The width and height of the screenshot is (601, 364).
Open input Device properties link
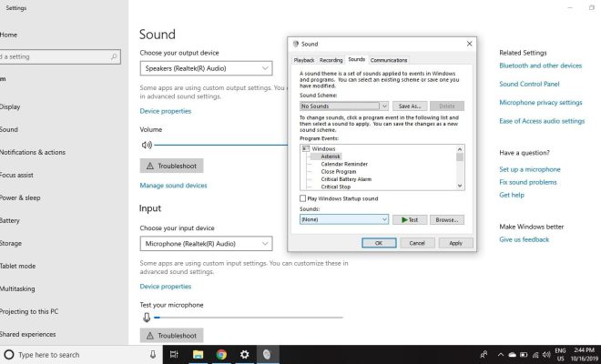tap(166, 287)
